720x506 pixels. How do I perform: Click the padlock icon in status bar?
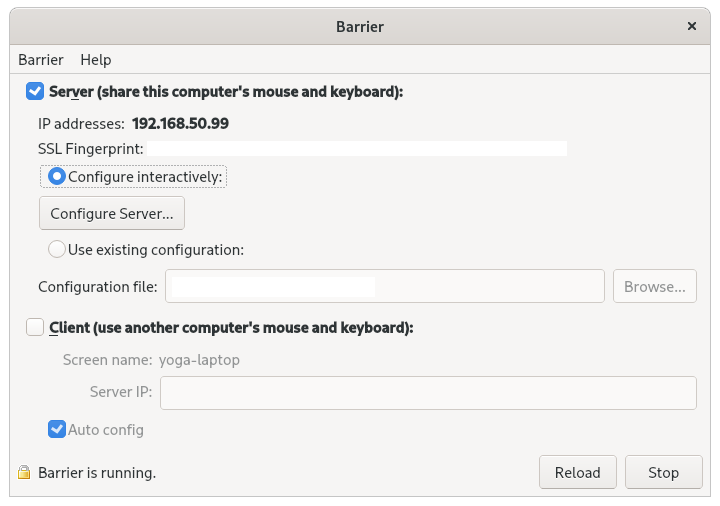click(x=22, y=473)
